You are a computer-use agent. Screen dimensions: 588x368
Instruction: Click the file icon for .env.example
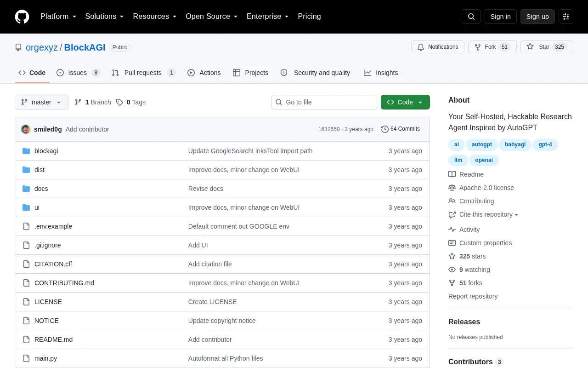click(x=26, y=226)
